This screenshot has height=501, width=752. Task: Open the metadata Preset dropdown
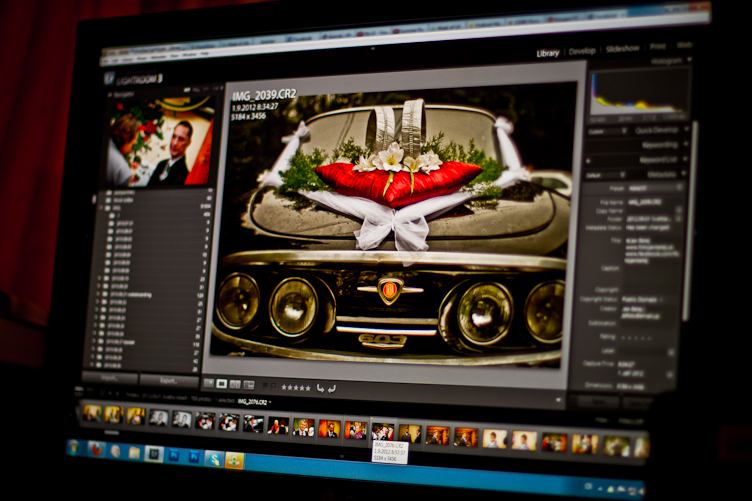coord(655,188)
